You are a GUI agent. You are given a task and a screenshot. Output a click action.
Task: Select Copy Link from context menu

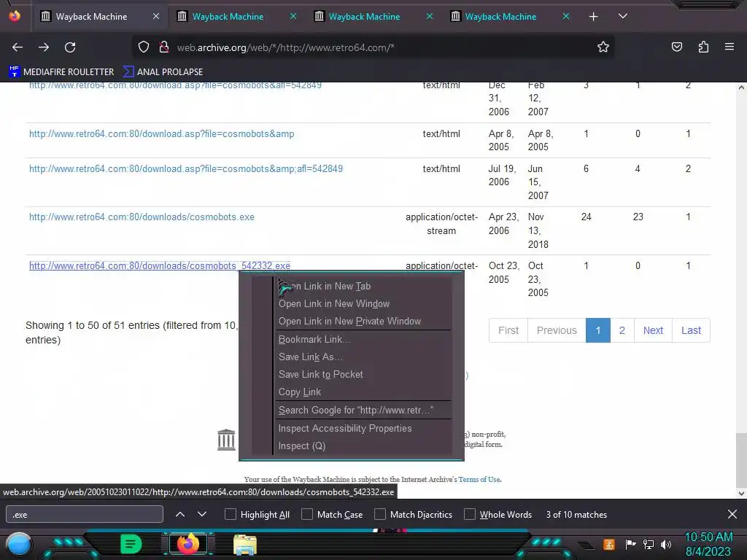pyautogui.click(x=363, y=392)
